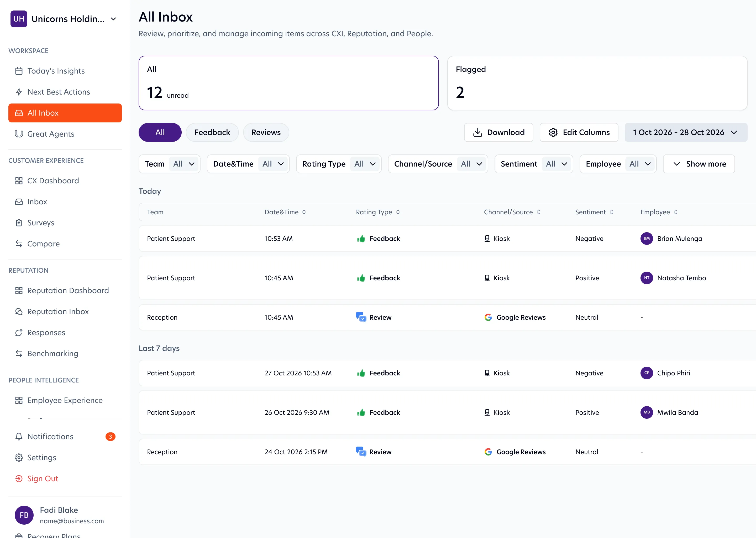Image resolution: width=756 pixels, height=538 pixels.
Task: Click the FB user avatar for Fadi Blake
Action: (x=24, y=515)
